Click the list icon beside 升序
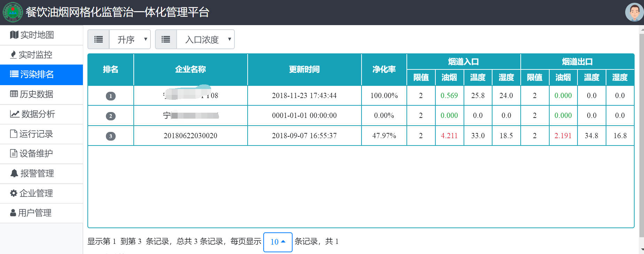 [x=99, y=39]
